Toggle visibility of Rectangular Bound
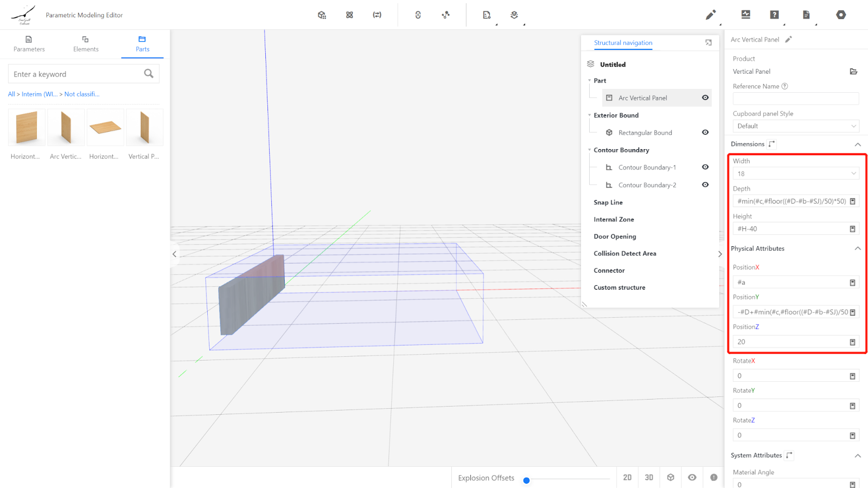The width and height of the screenshot is (868, 488). (705, 132)
